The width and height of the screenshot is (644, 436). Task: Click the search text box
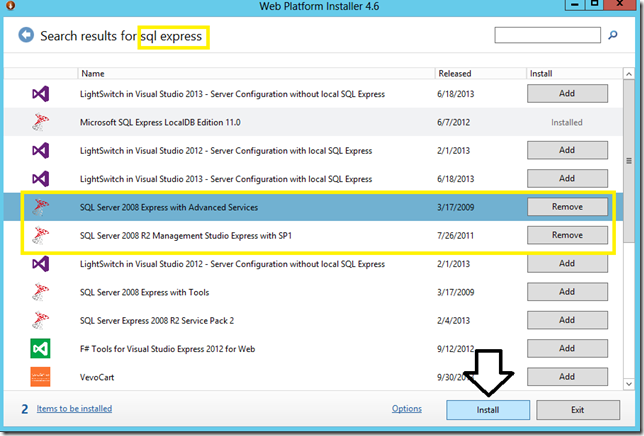[547, 35]
